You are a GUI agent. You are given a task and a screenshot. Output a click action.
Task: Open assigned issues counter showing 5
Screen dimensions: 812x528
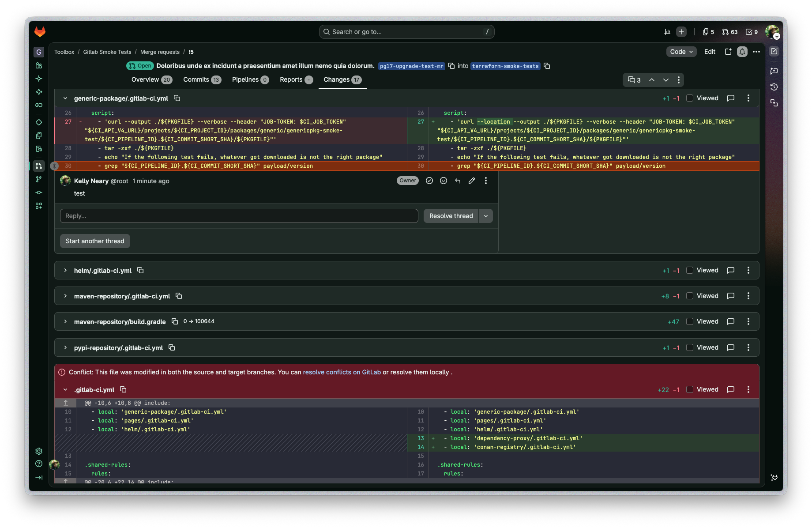(x=708, y=32)
